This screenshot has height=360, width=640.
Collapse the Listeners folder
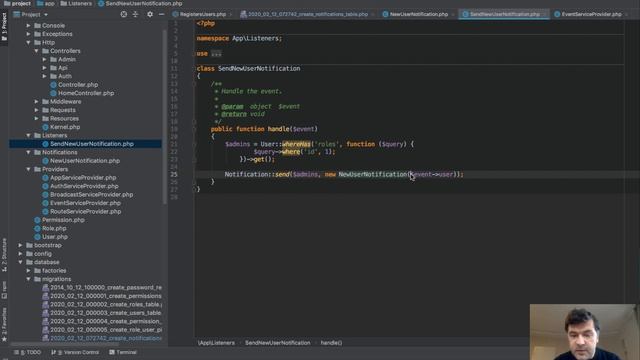(29, 135)
